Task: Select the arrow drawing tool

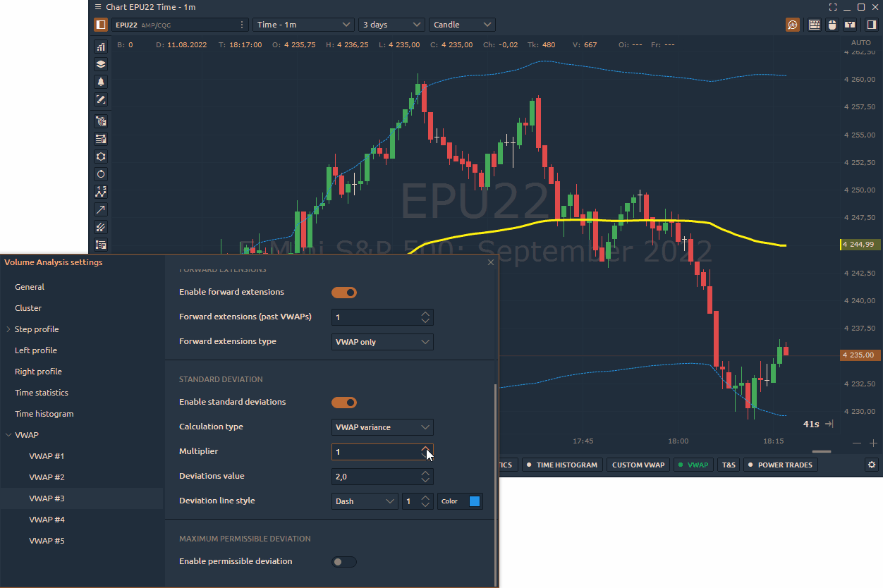Action: 101,209
